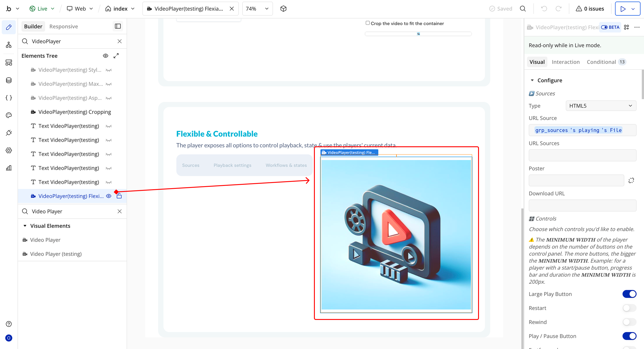Check Crop the video to fit container
Image resolution: width=644 pixels, height=349 pixels.
click(367, 23)
